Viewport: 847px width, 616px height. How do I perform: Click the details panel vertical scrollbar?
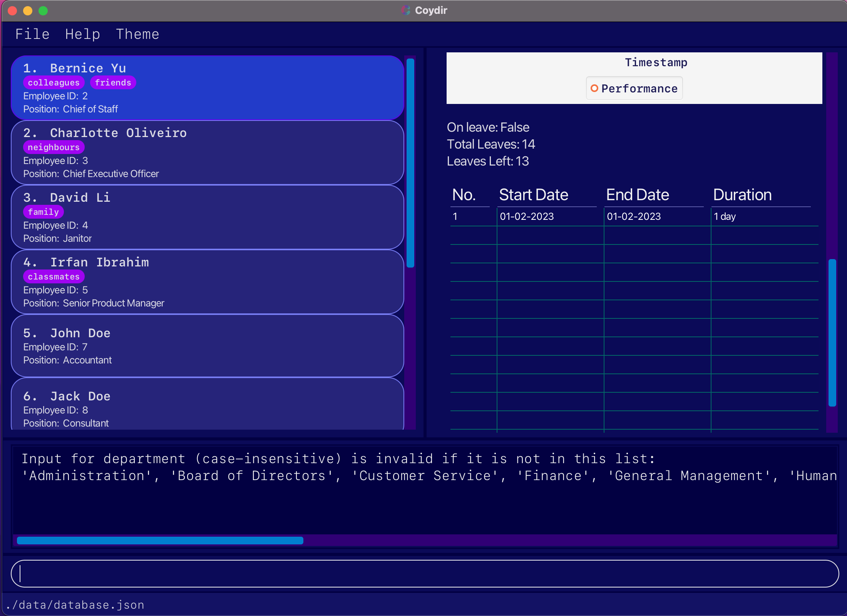pos(832,333)
